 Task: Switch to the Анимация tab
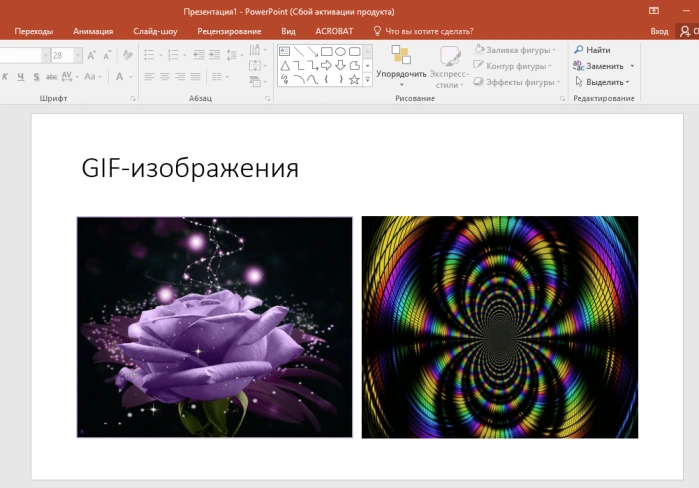(93, 31)
